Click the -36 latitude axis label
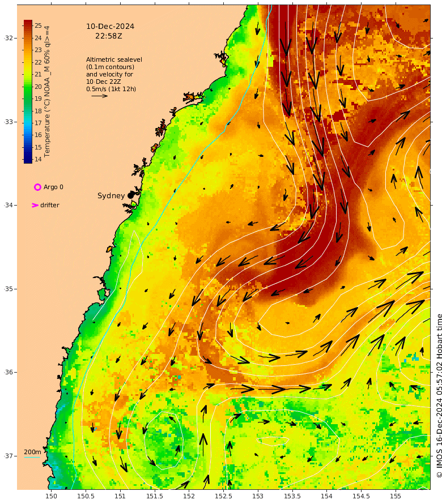The image size is (442, 504). (x=9, y=372)
